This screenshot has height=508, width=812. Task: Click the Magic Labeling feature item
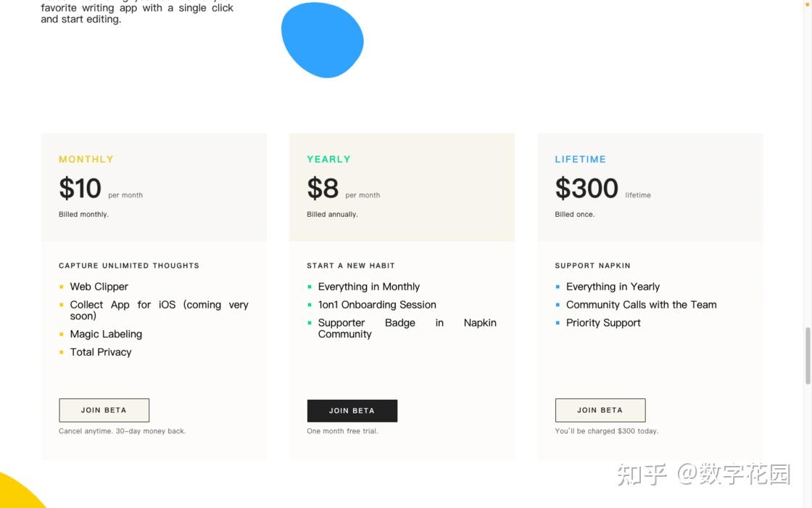click(106, 333)
